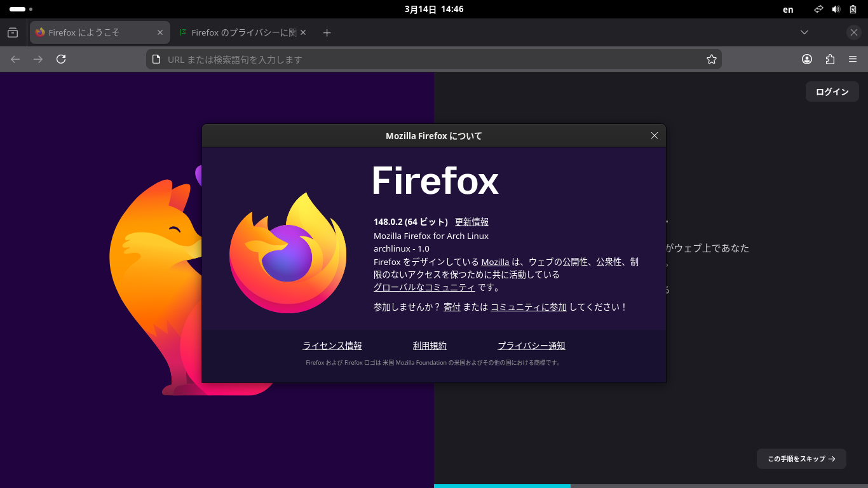Open the hamburger application menu

[853, 59]
